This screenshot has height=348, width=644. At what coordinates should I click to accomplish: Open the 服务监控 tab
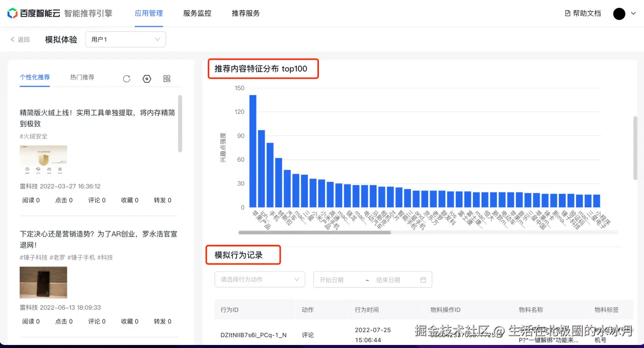197,14
